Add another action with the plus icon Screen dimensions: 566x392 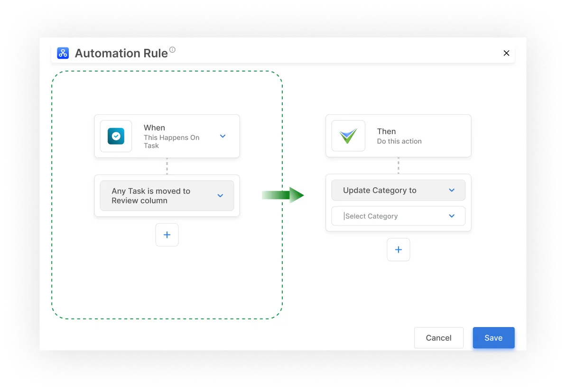tap(398, 249)
